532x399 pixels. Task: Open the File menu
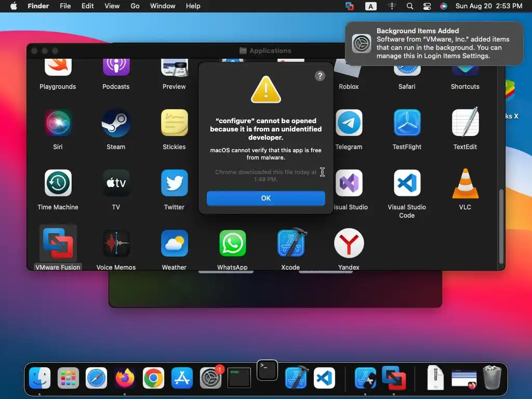click(65, 6)
